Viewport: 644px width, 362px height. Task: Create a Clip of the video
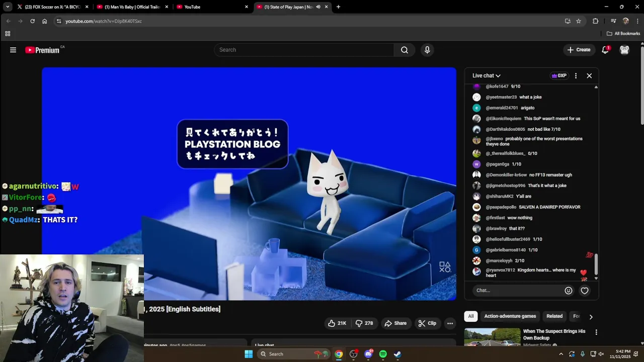(x=427, y=323)
